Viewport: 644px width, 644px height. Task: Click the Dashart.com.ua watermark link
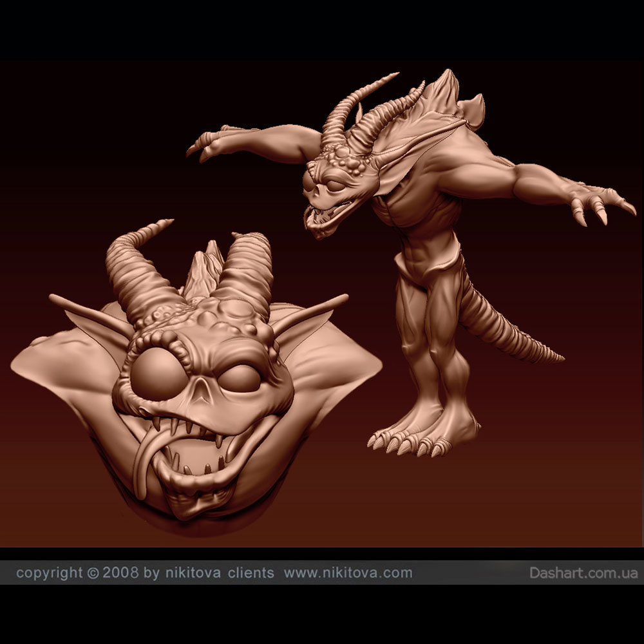point(583,573)
